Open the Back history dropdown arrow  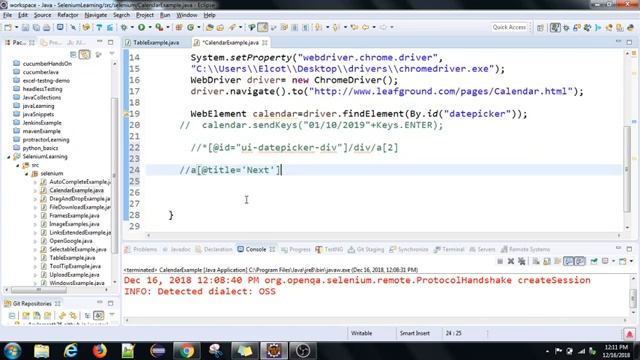pyautogui.click(x=373, y=27)
